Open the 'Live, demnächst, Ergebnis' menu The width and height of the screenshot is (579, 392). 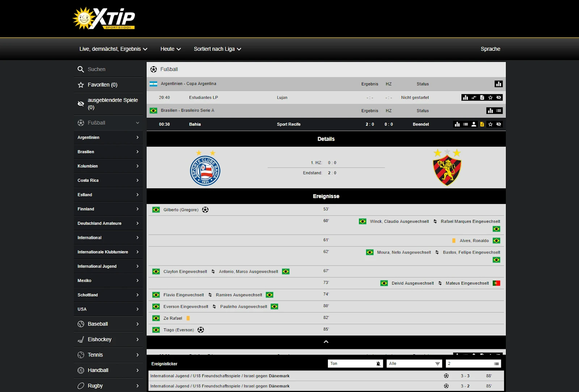pos(113,49)
